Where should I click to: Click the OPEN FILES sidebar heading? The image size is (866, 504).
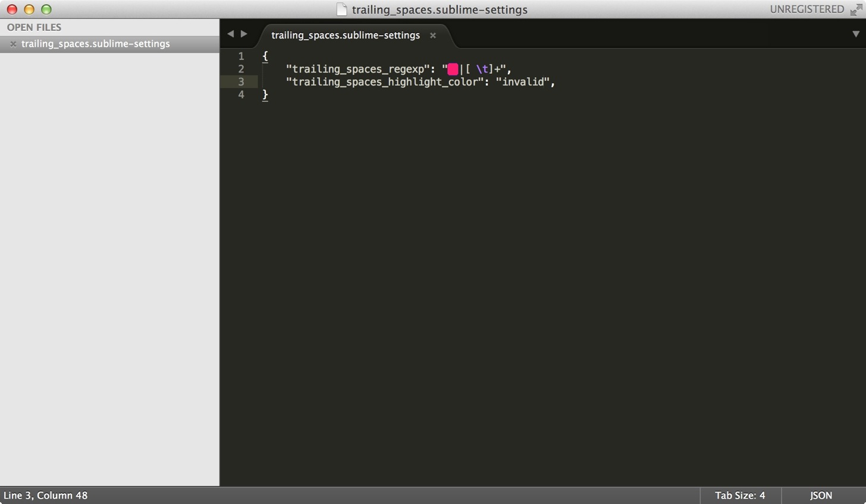coord(34,27)
